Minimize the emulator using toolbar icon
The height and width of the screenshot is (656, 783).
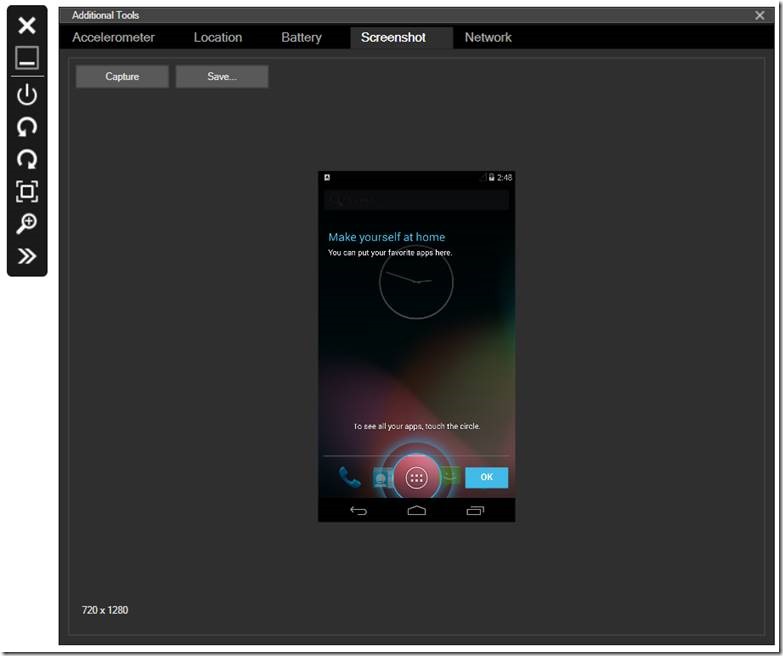tap(27, 57)
